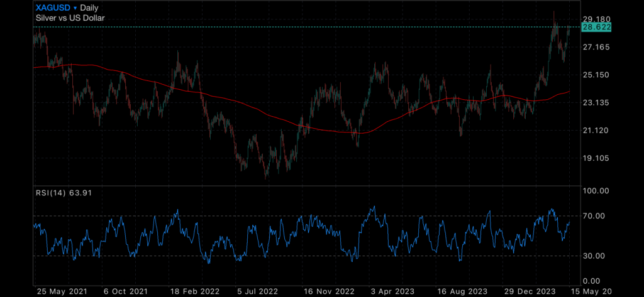This screenshot has width=644, height=297.
Task: Click the 21.120 price axis label
Action: (596, 130)
